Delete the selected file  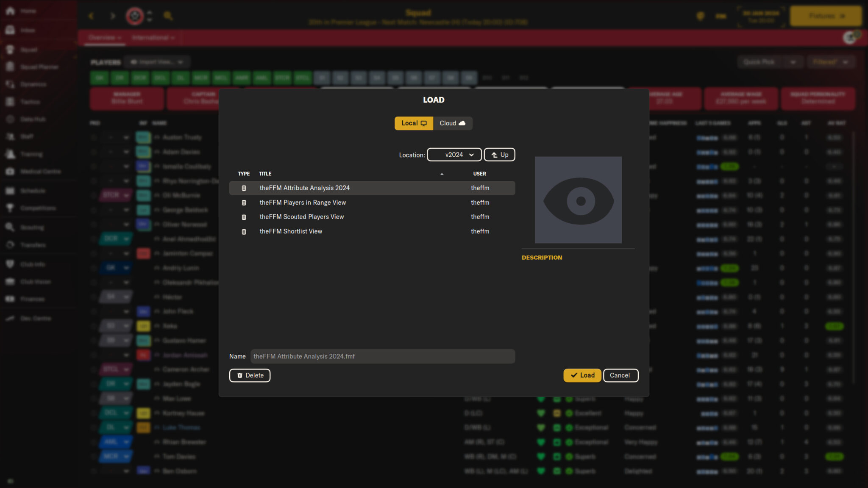coord(250,375)
